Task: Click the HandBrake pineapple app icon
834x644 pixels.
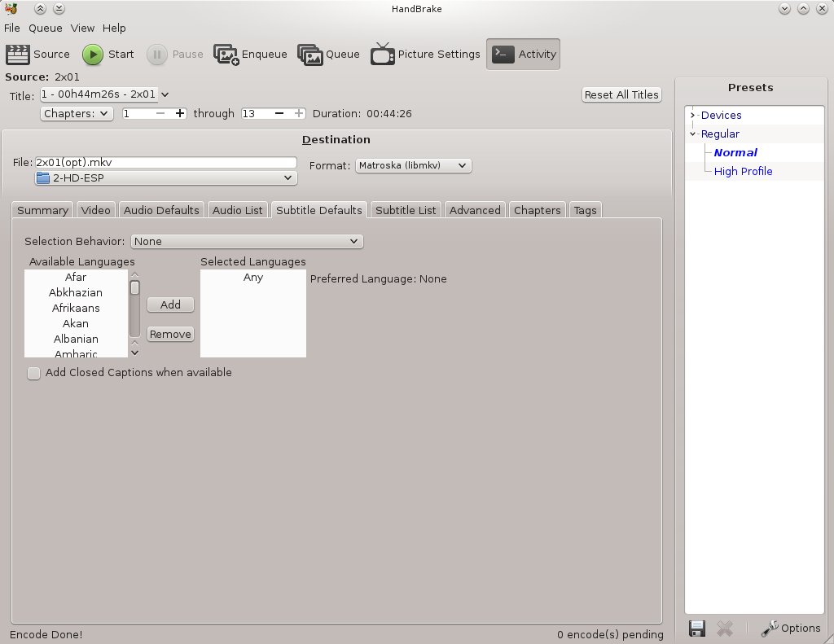Action: [11, 8]
